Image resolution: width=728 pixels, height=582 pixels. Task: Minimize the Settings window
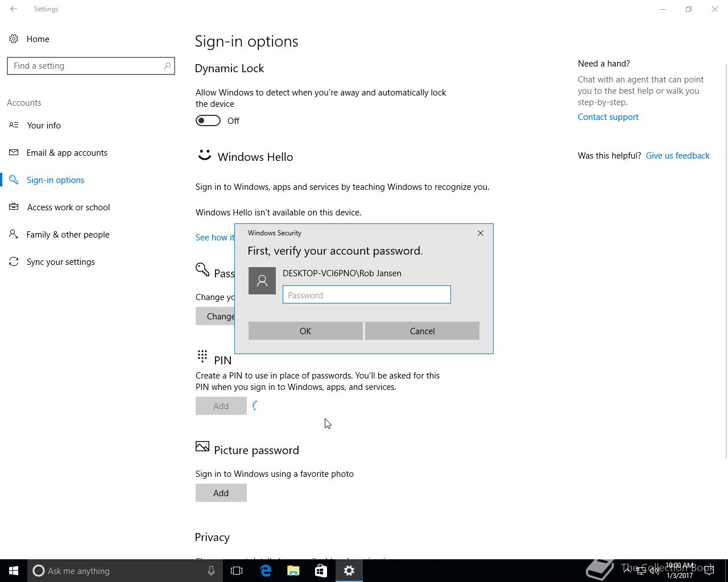point(662,9)
